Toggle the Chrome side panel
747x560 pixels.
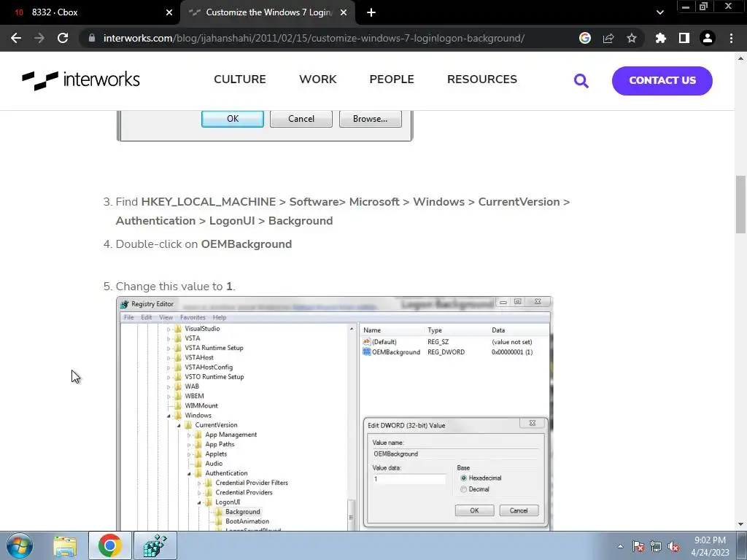[x=684, y=38]
